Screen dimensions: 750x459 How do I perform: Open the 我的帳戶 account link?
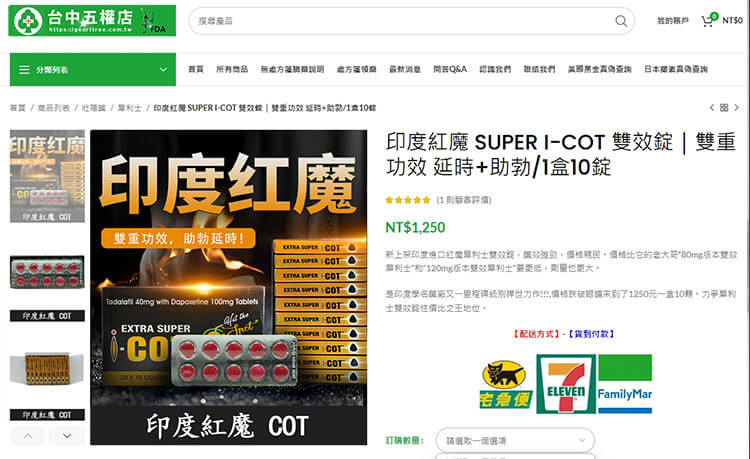673,21
